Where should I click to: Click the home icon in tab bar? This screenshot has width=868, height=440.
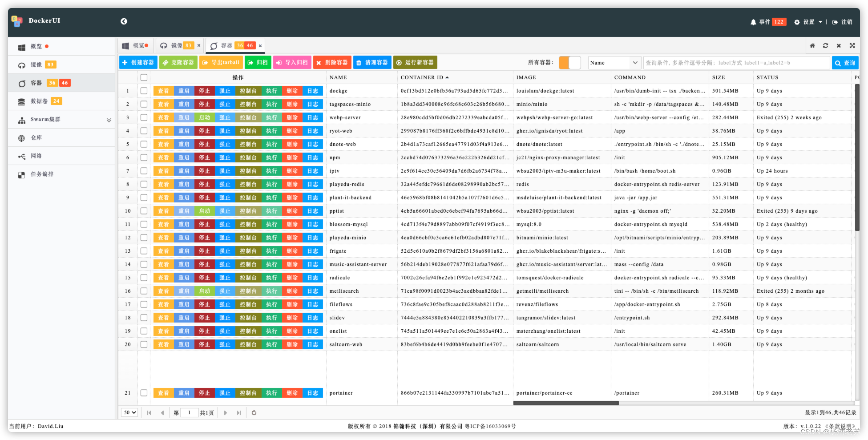(x=812, y=45)
